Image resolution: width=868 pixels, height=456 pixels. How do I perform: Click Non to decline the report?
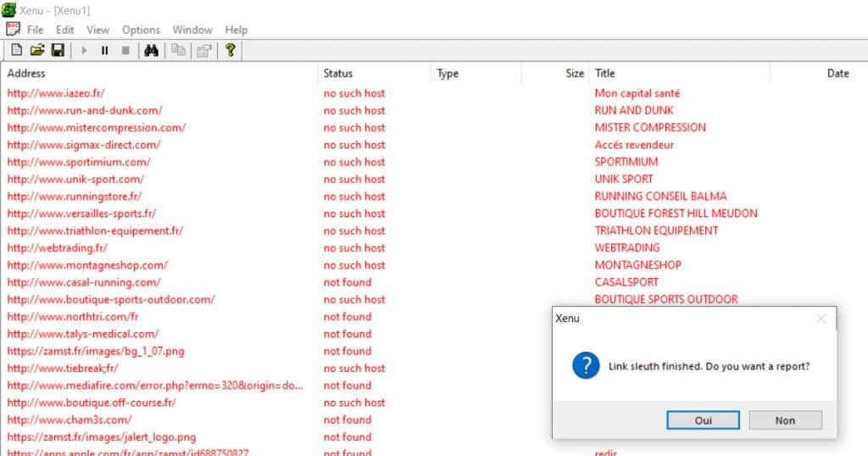785,420
